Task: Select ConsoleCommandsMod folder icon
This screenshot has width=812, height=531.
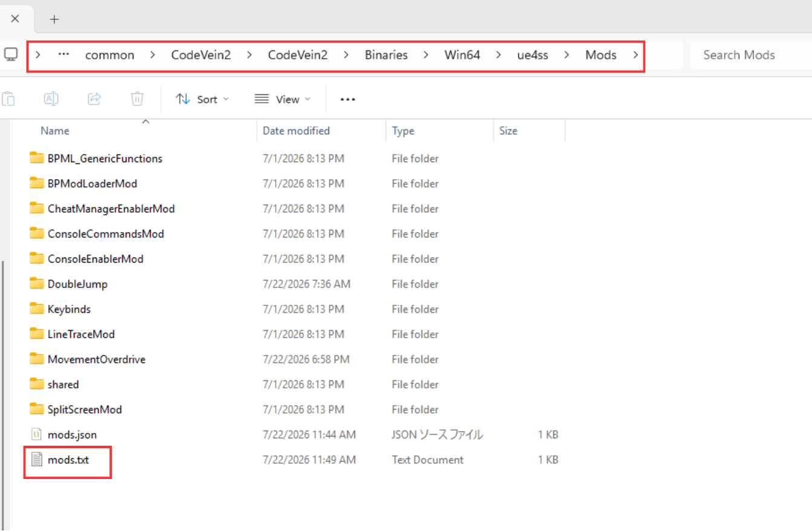Action: point(37,233)
